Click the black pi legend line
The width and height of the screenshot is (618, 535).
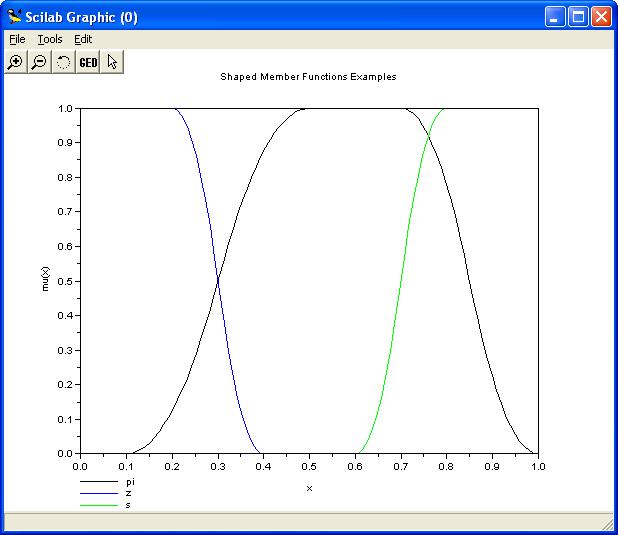point(98,482)
